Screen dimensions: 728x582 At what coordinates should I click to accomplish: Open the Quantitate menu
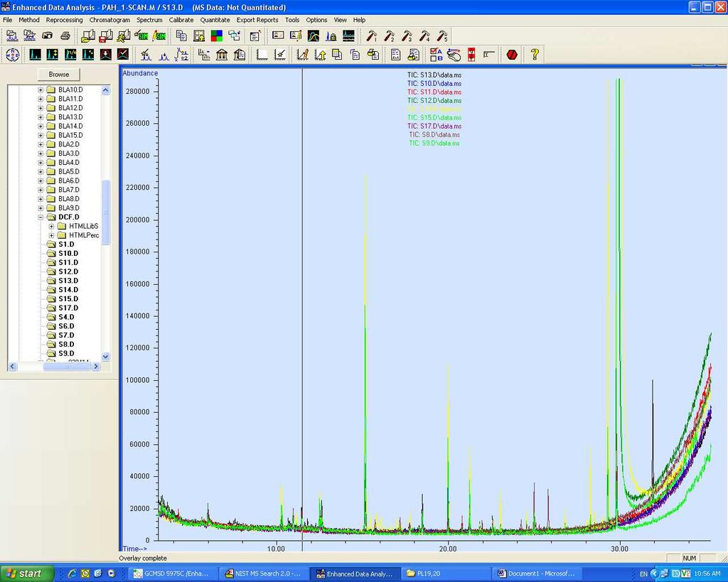tap(215, 20)
